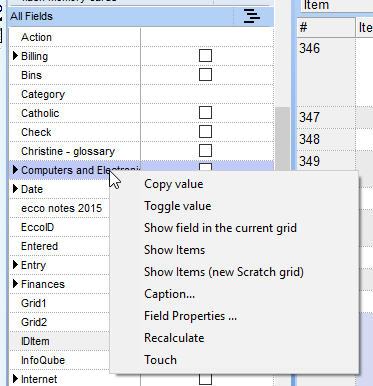This screenshot has height=386, width=373.
Task: Select the Entered field row
Action: [59, 246]
